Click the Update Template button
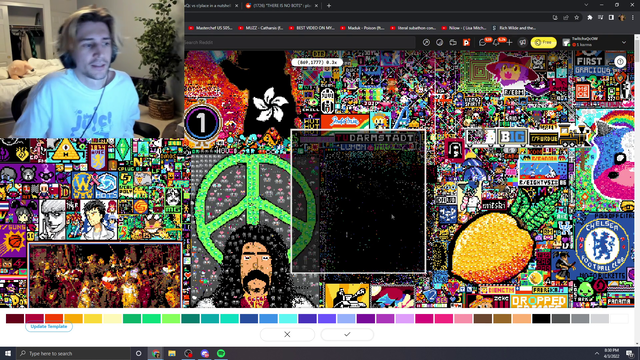 click(49, 327)
